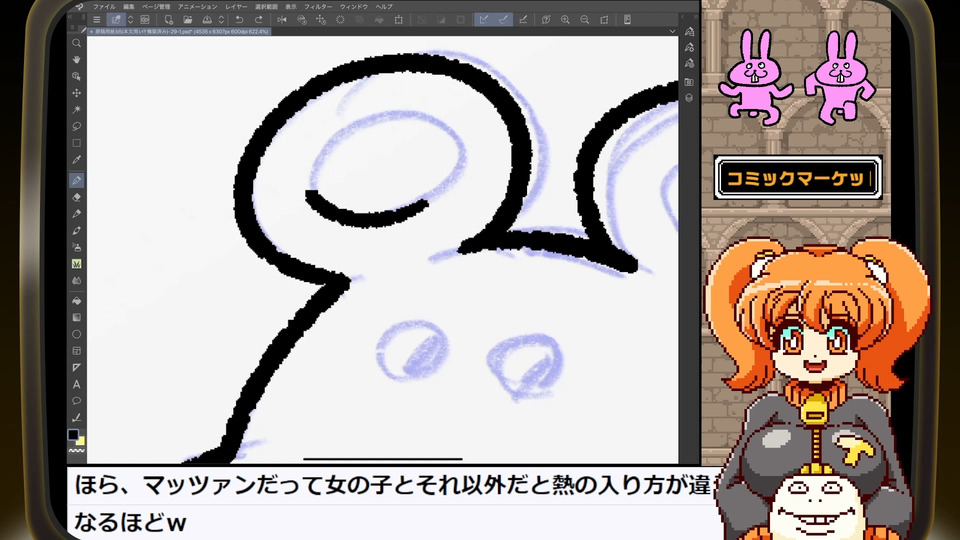
Task: Open the ファイル menu
Action: [x=104, y=6]
